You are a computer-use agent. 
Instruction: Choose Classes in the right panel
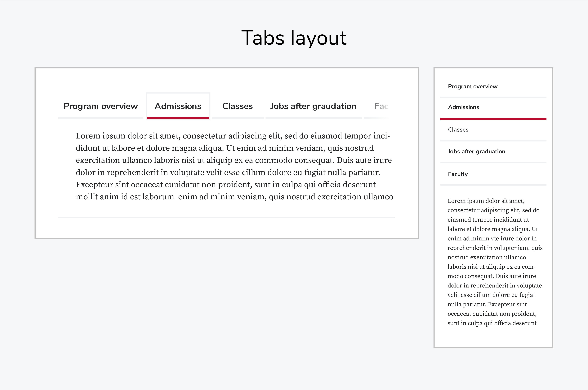click(458, 129)
